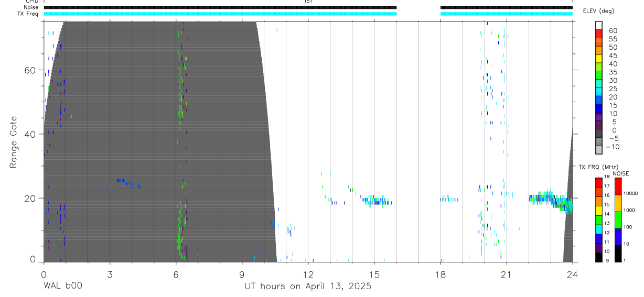
Task: Click the green swatch in the NOISE color bar
Action: tap(618, 220)
